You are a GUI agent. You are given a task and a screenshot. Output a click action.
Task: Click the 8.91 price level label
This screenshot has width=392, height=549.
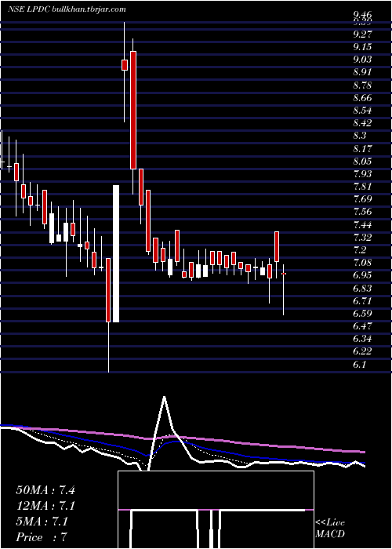362,72
